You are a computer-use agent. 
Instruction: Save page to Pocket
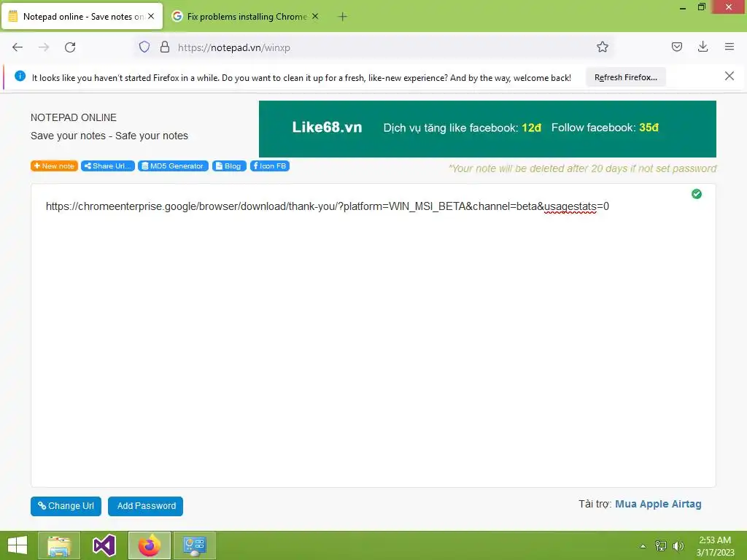[676, 47]
